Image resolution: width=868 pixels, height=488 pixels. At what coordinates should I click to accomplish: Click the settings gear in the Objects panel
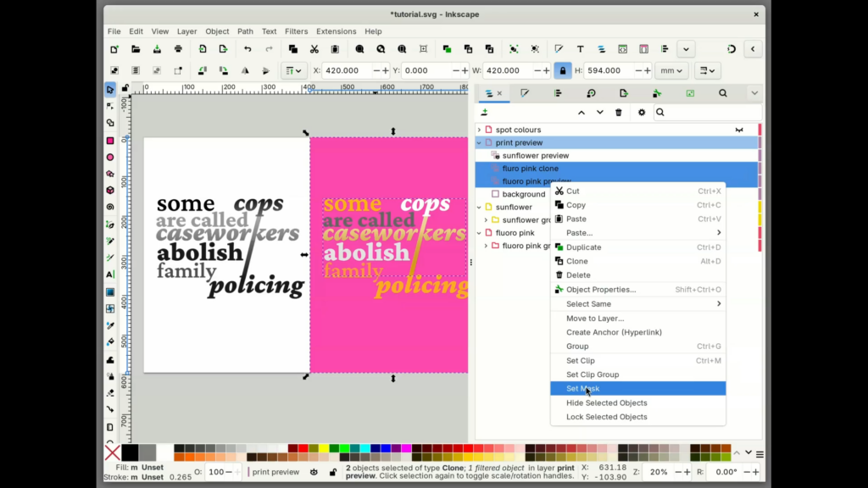coord(642,112)
